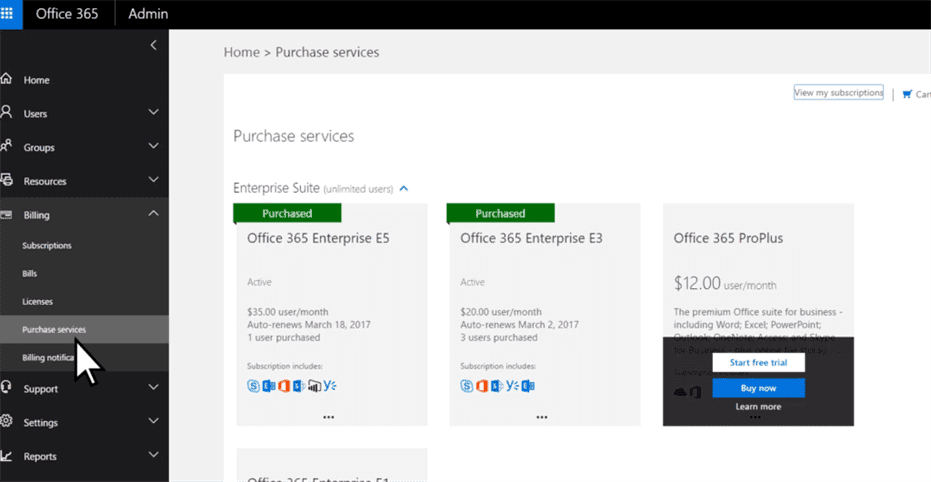Image resolution: width=931 pixels, height=482 pixels.
Task: Open the more options ellipsis on Enterprise E3
Action: tap(542, 417)
